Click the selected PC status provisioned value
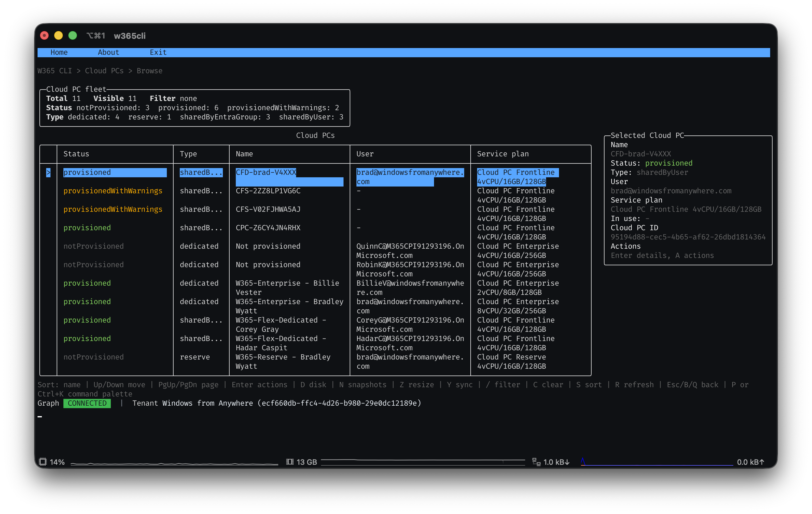The image size is (812, 514). [669, 163]
